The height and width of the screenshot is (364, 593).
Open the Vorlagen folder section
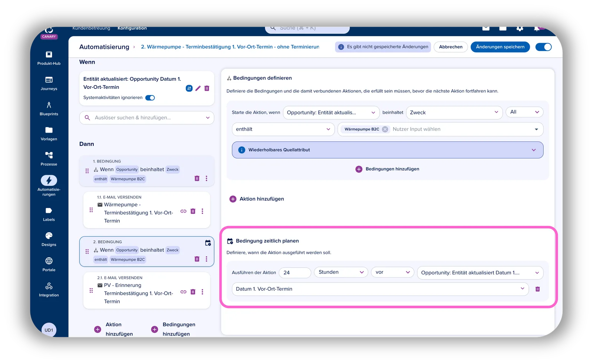coord(49,134)
